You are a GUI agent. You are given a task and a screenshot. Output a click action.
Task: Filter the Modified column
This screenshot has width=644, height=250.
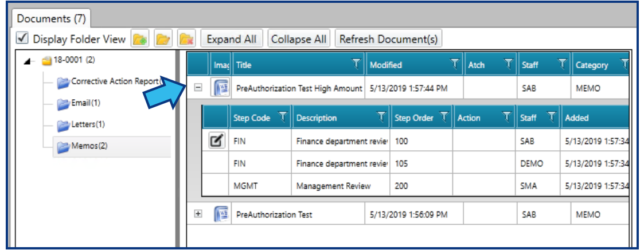454,64
